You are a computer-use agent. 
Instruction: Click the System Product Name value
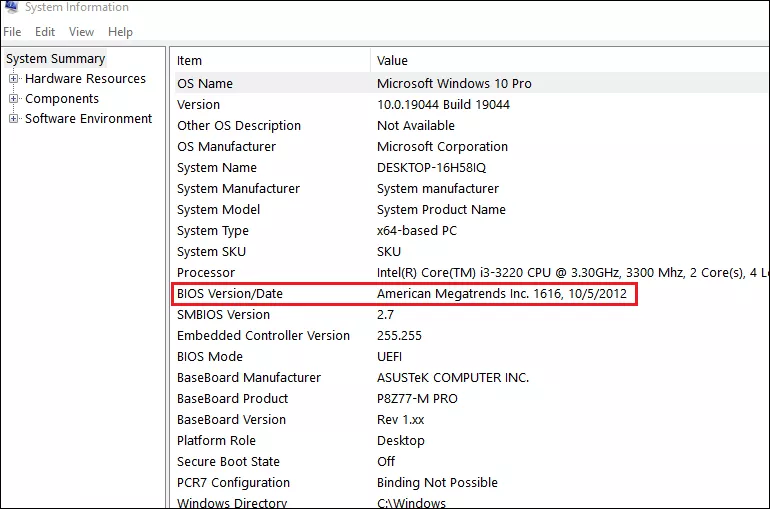click(441, 210)
